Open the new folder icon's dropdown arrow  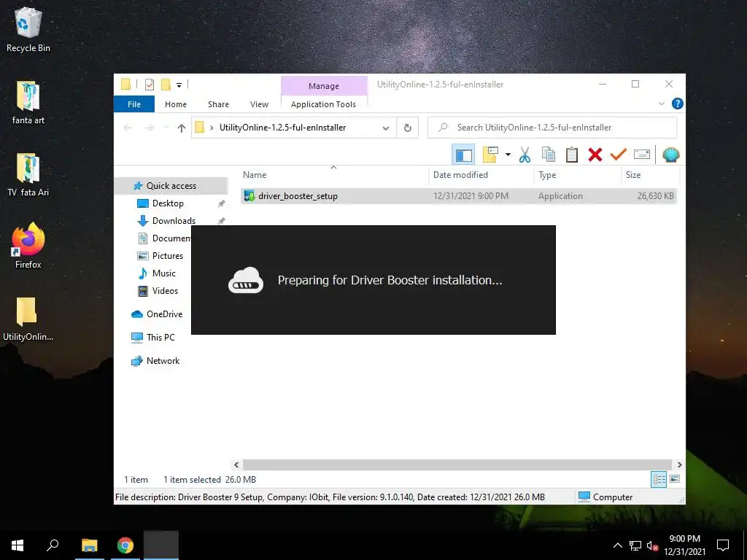coord(508,155)
